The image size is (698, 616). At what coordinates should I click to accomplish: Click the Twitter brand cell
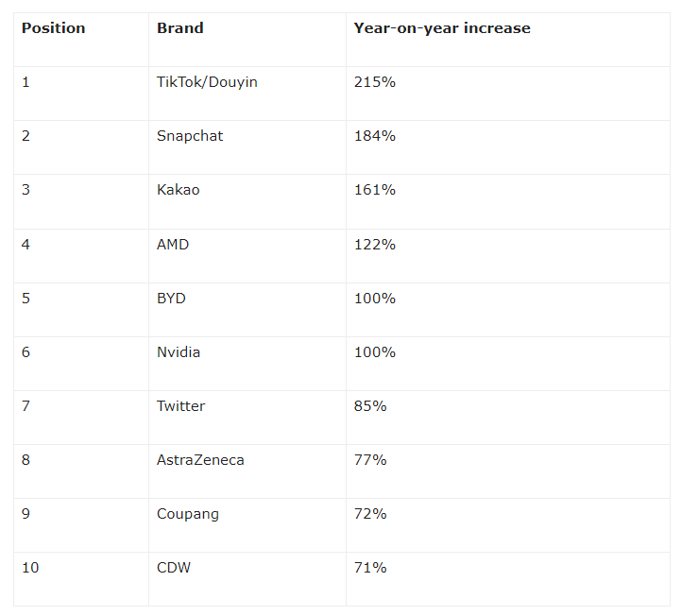180,406
